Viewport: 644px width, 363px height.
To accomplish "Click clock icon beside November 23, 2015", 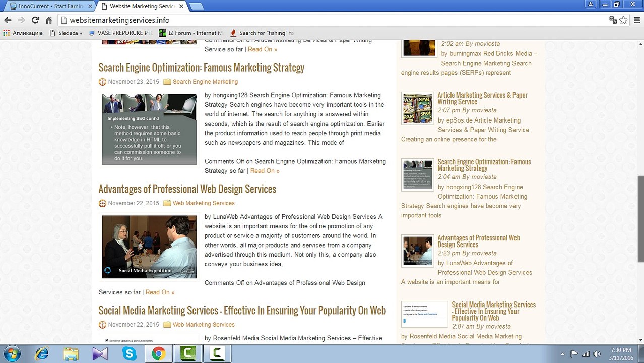I will 102,82.
